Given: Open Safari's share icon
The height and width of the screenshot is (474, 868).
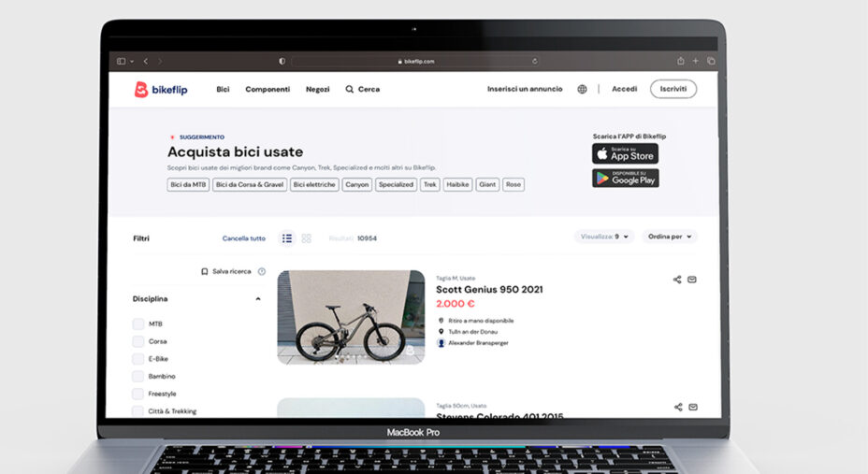Looking at the screenshot, I should click(680, 61).
